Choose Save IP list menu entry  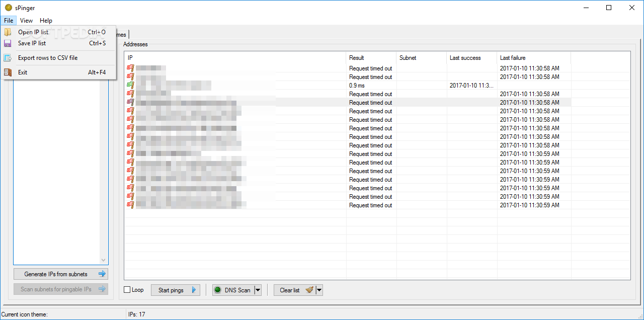point(59,43)
